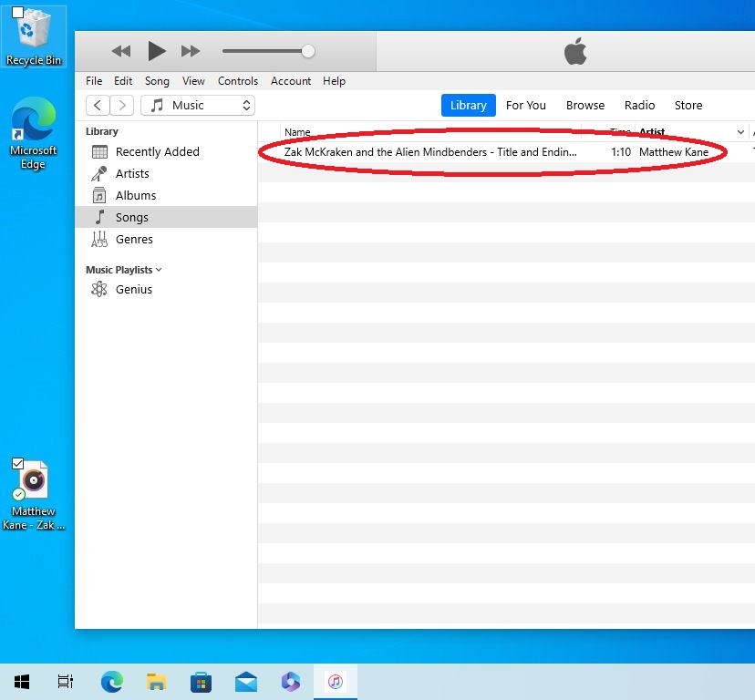
Task: Go back with the left arrow button
Action: point(98,106)
